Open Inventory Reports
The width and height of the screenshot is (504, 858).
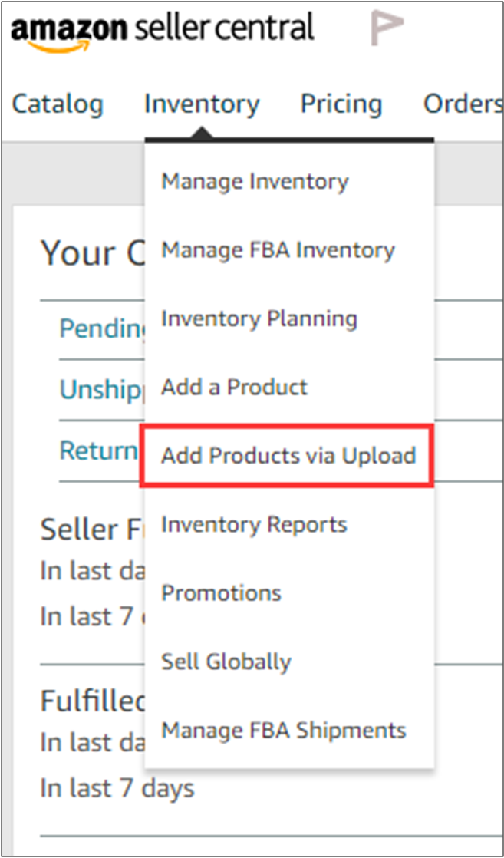tap(254, 525)
